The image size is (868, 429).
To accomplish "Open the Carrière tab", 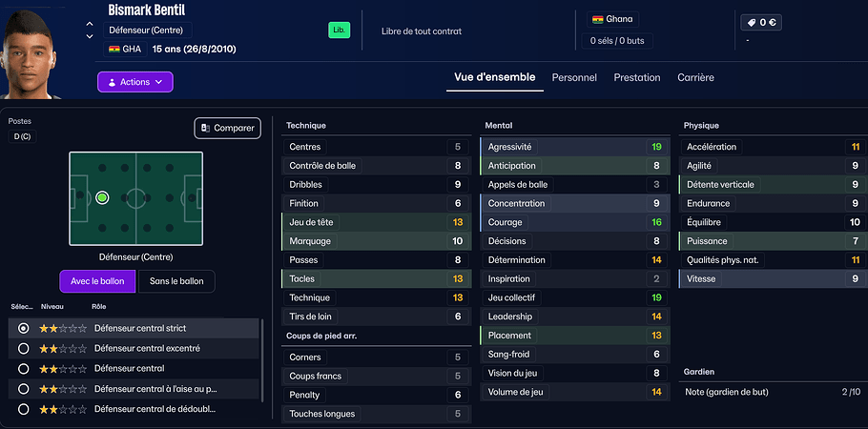I will pyautogui.click(x=695, y=78).
